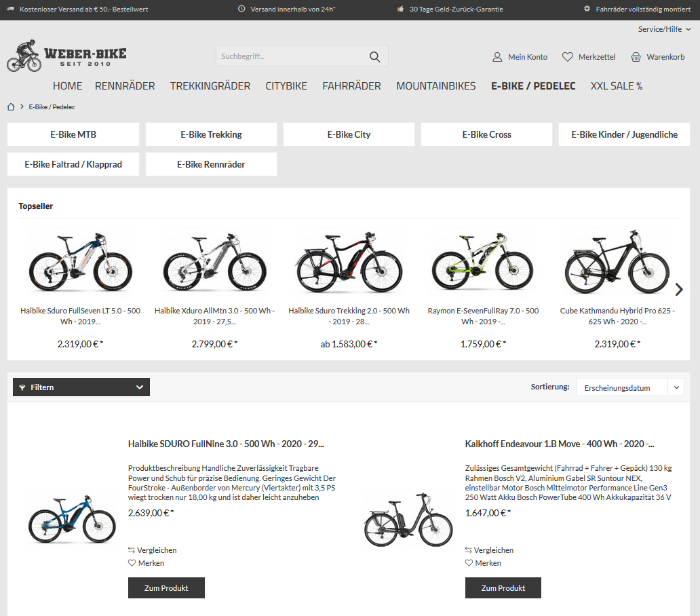700x616 pixels.
Task: Click Warenkorb link
Action: (x=657, y=57)
